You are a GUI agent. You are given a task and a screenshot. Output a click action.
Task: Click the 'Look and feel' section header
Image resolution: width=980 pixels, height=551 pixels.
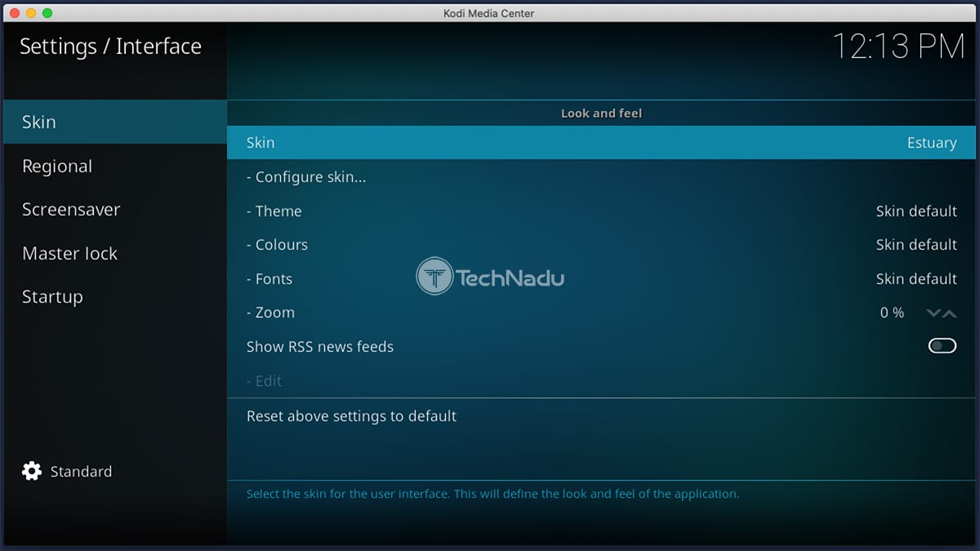click(602, 113)
